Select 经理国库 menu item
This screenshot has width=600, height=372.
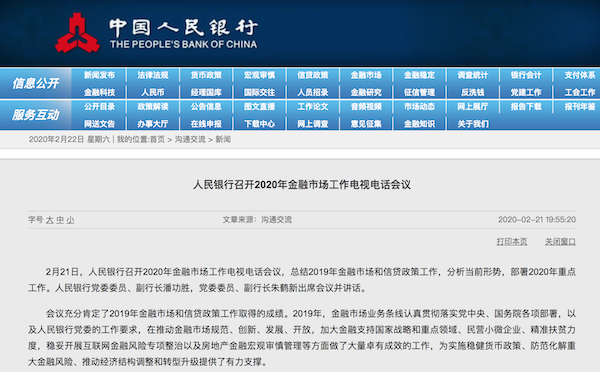coord(206,92)
